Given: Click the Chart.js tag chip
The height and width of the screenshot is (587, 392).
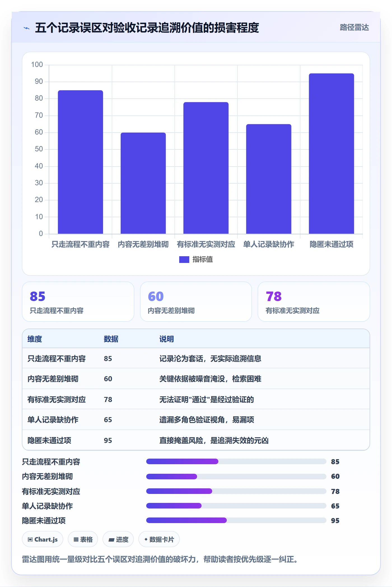Looking at the screenshot, I should tap(43, 539).
